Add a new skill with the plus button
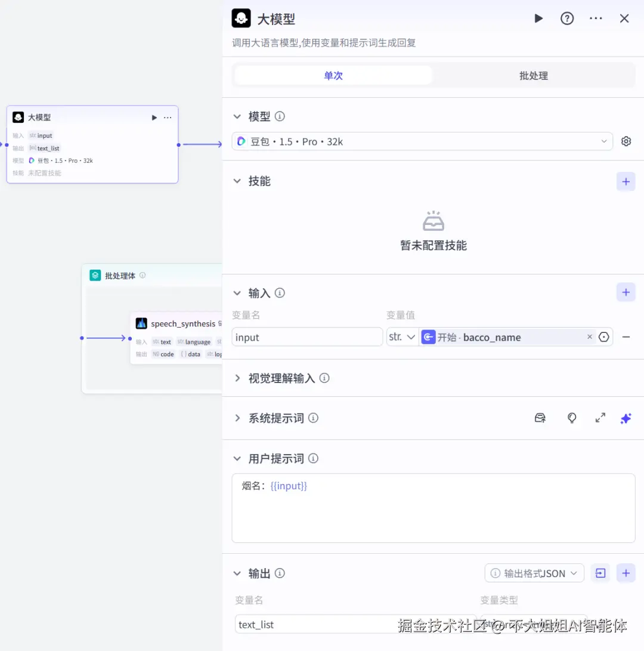The image size is (644, 651). point(626,181)
